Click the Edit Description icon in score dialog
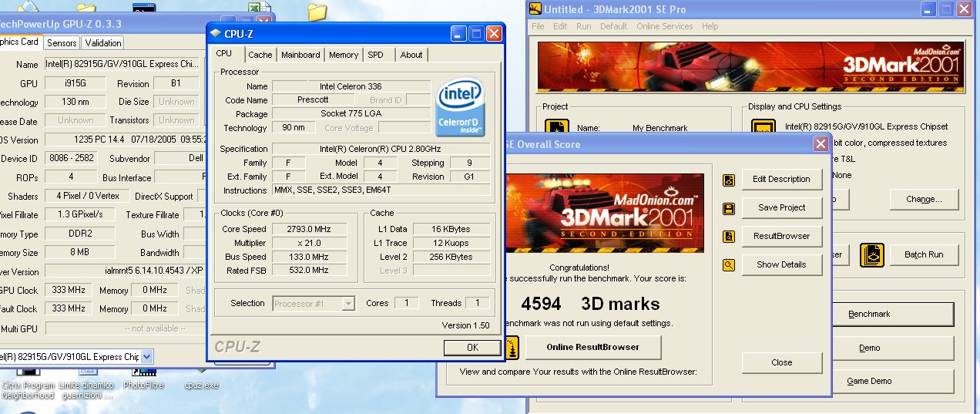 (x=728, y=180)
